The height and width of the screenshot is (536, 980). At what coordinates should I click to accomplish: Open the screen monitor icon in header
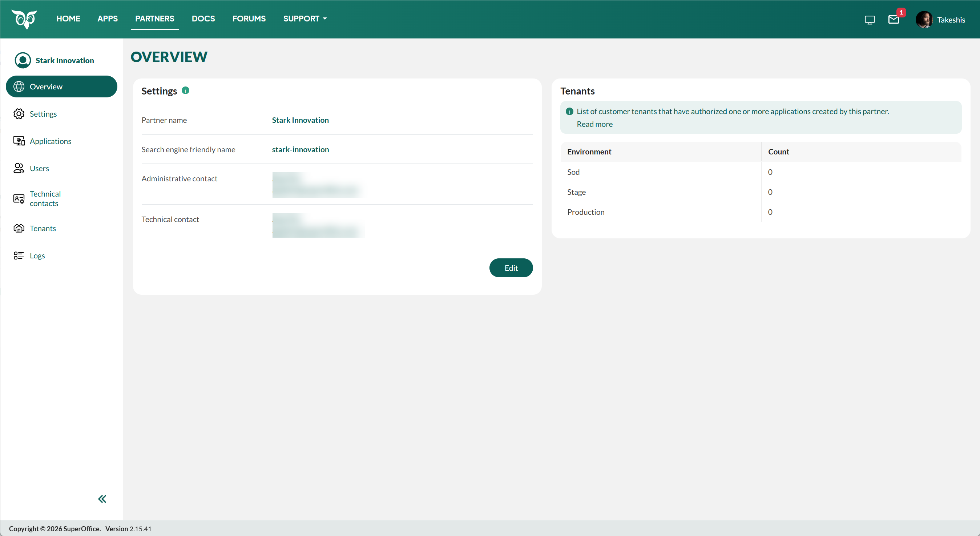tap(870, 20)
